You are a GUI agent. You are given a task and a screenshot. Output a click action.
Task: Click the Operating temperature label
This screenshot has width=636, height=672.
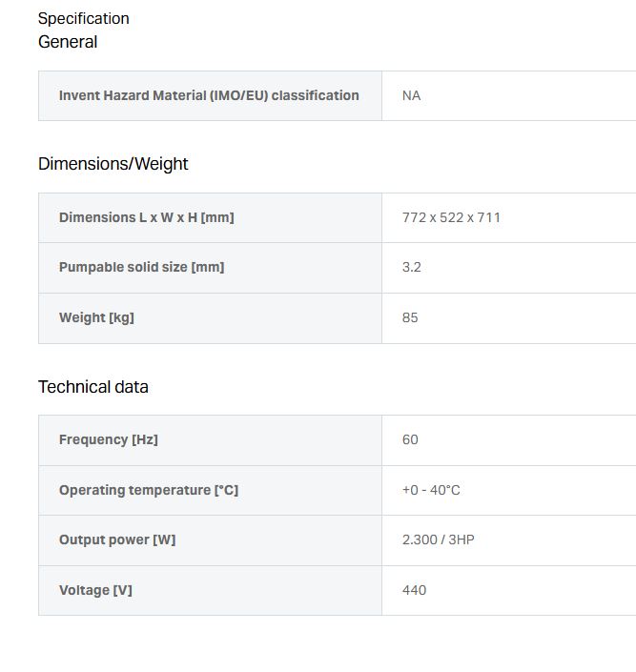click(x=149, y=490)
